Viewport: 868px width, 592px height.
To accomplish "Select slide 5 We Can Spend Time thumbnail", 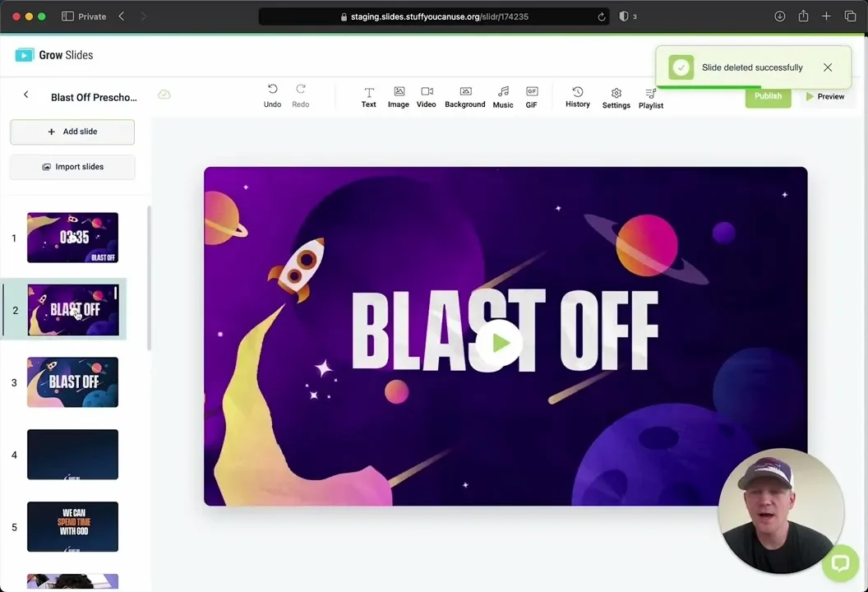I will pyautogui.click(x=72, y=527).
